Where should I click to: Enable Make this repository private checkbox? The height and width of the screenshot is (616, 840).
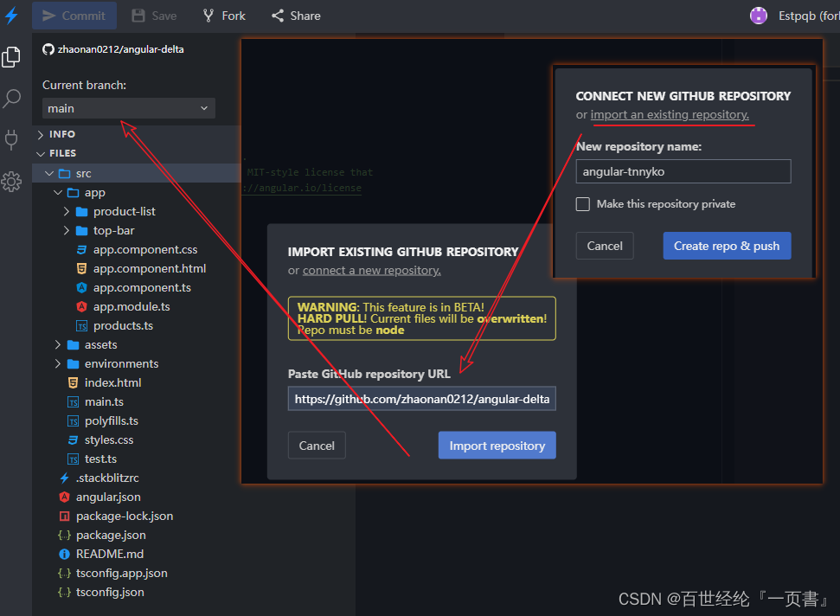click(583, 204)
